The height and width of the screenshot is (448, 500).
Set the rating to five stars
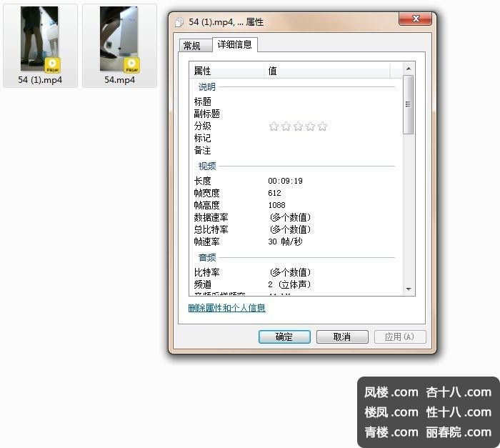(x=322, y=126)
